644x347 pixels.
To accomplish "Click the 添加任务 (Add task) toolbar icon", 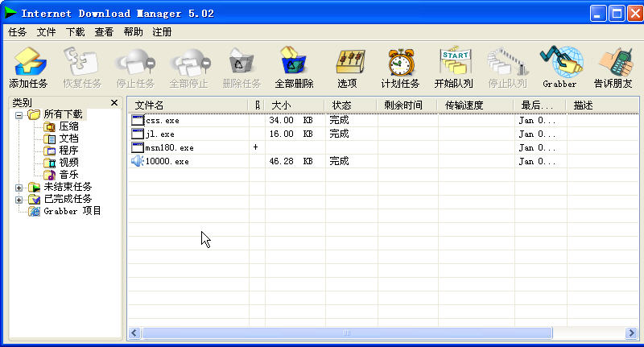I will [30, 62].
